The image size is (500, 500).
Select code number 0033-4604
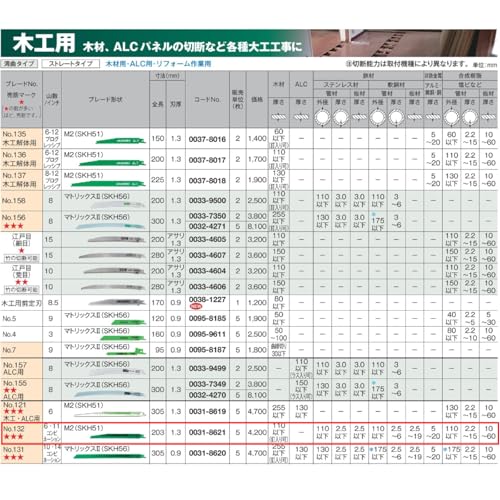207,271
